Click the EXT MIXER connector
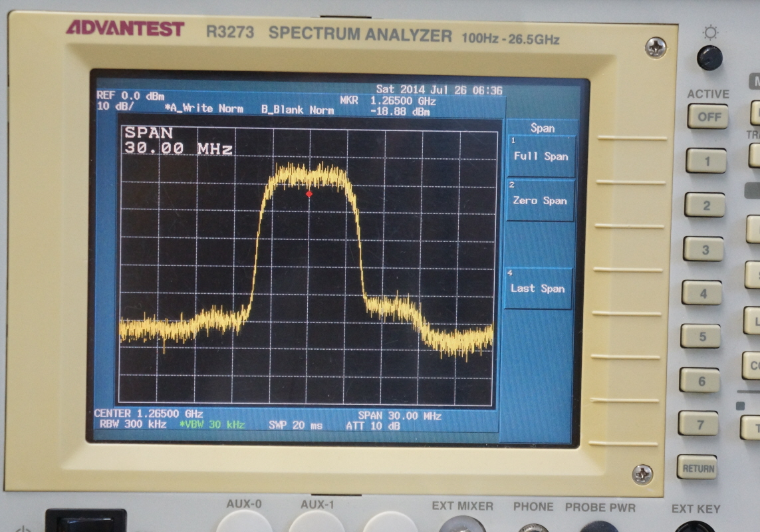 click(x=462, y=525)
